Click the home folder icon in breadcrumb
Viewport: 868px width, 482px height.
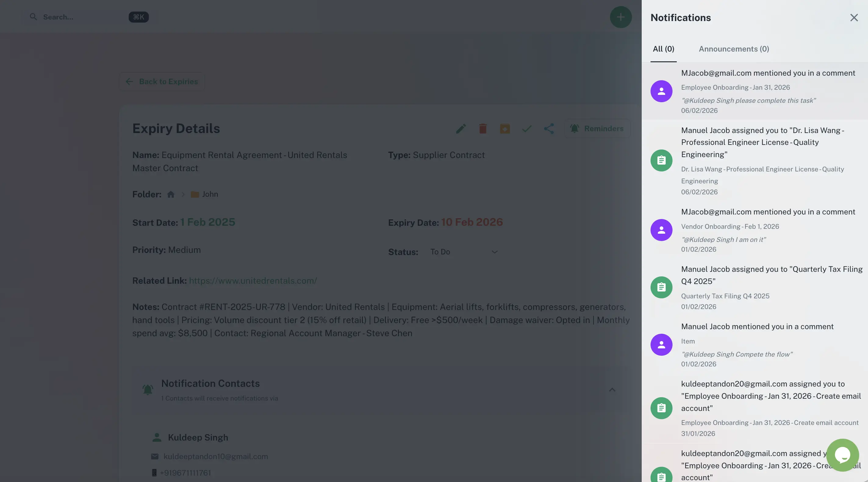170,195
